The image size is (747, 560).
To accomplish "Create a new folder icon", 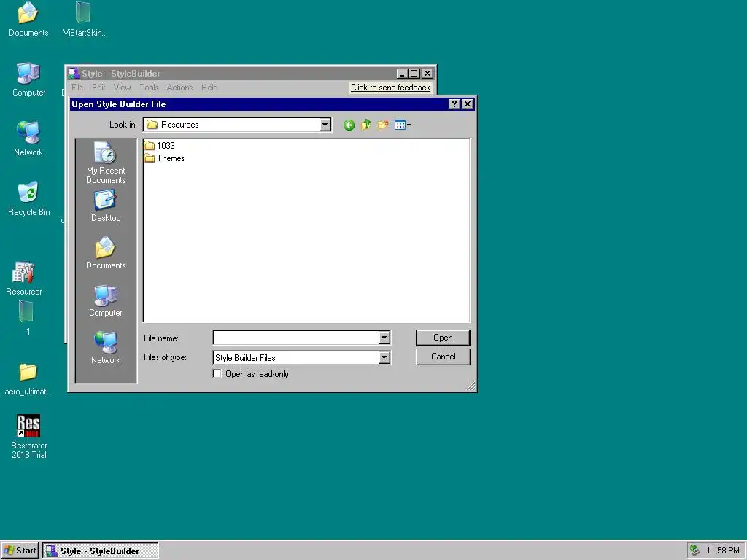I will (x=382, y=125).
